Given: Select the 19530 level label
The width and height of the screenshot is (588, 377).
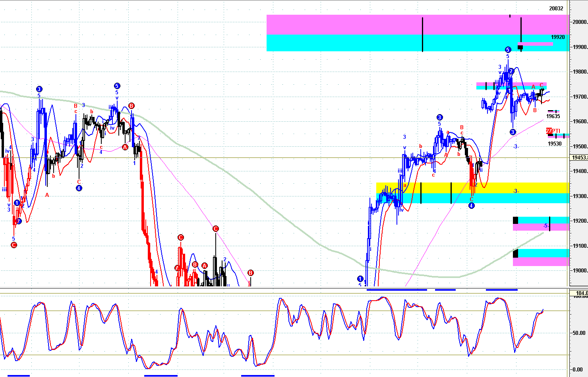Looking at the screenshot, I should click(x=555, y=144).
